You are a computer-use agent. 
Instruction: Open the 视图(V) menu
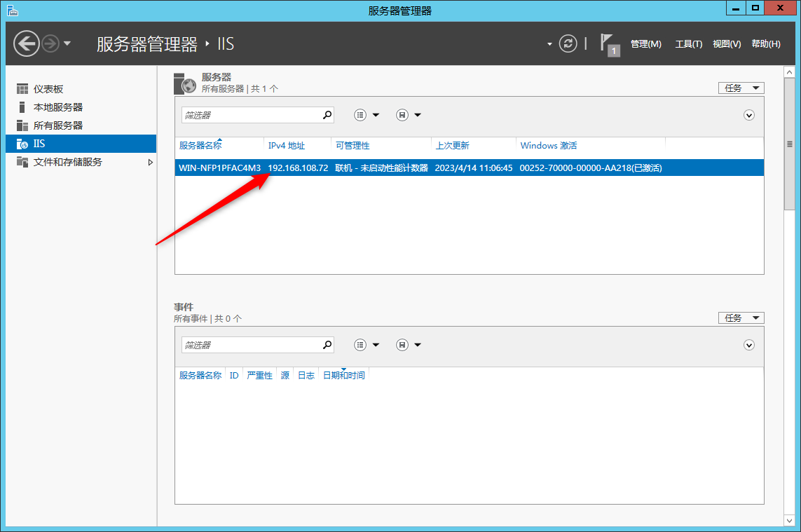point(727,44)
